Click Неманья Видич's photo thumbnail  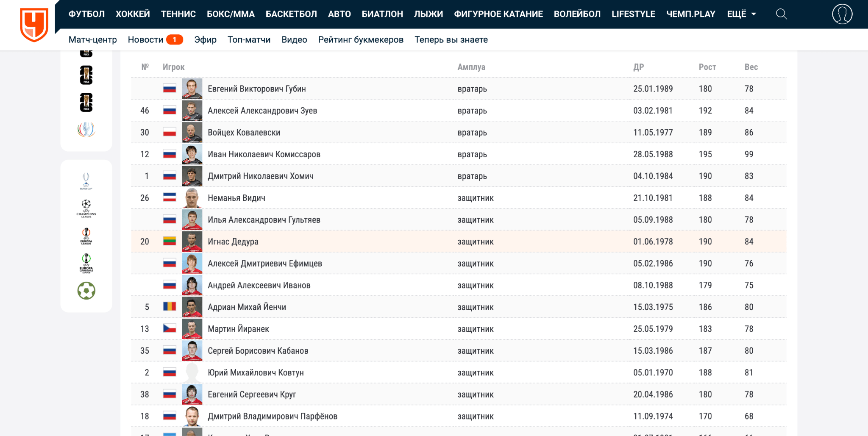pos(192,198)
